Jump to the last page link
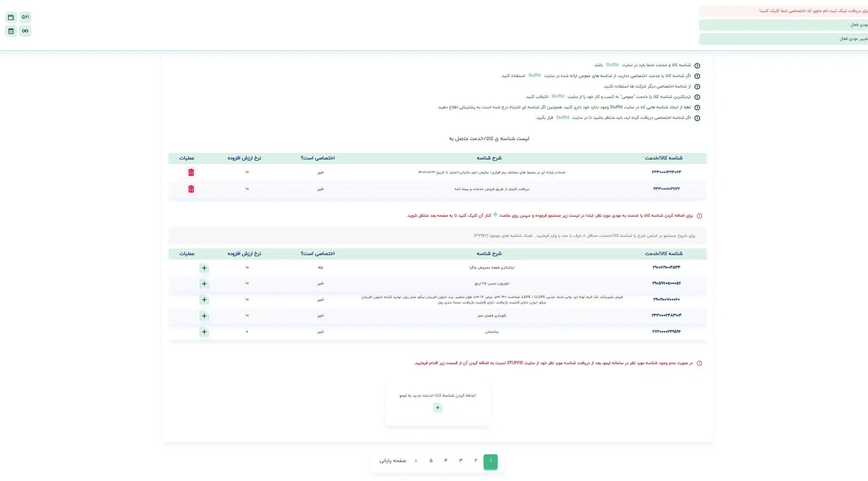Screen dimensions: 868x481 coord(392,461)
